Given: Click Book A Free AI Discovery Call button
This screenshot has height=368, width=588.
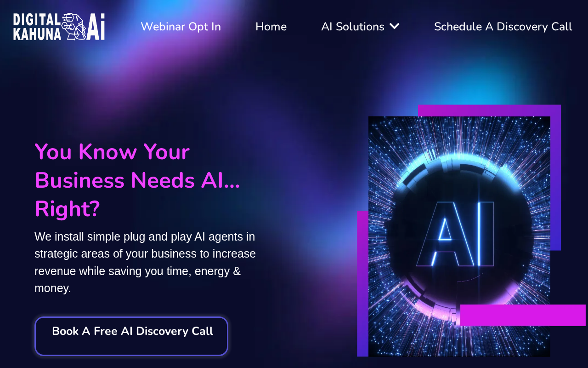Looking at the screenshot, I should tap(131, 336).
